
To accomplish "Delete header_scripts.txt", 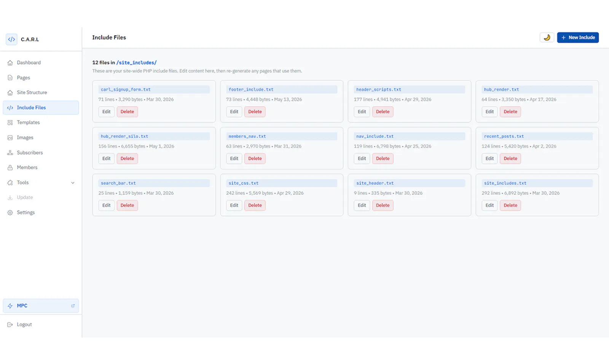I will (383, 112).
